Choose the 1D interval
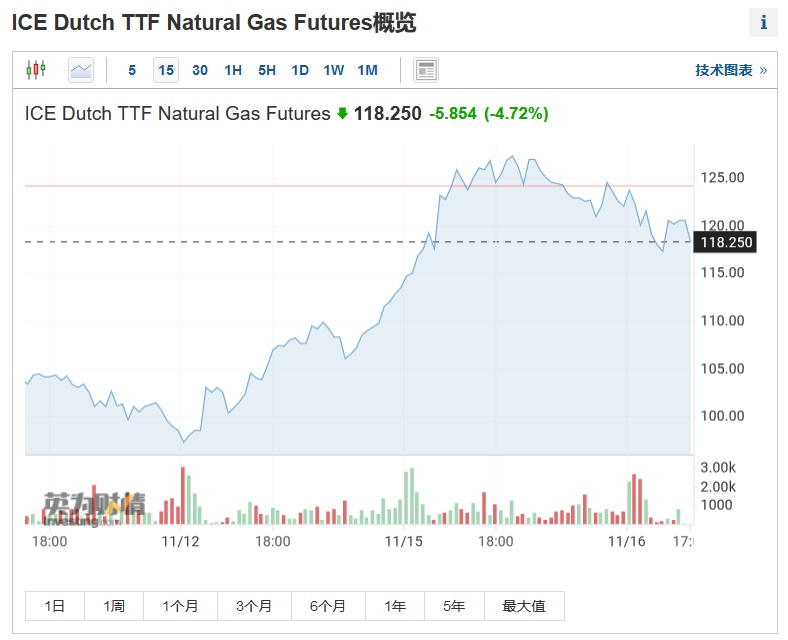This screenshot has width=788, height=640. pyautogui.click(x=300, y=70)
